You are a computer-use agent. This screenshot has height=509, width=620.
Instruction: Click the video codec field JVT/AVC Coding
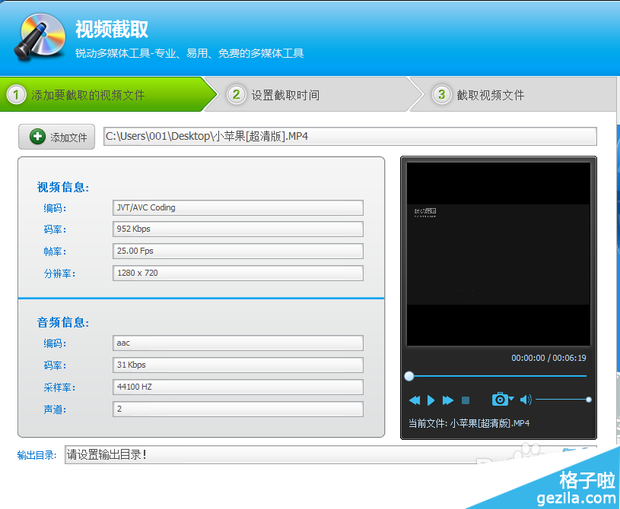(x=238, y=208)
